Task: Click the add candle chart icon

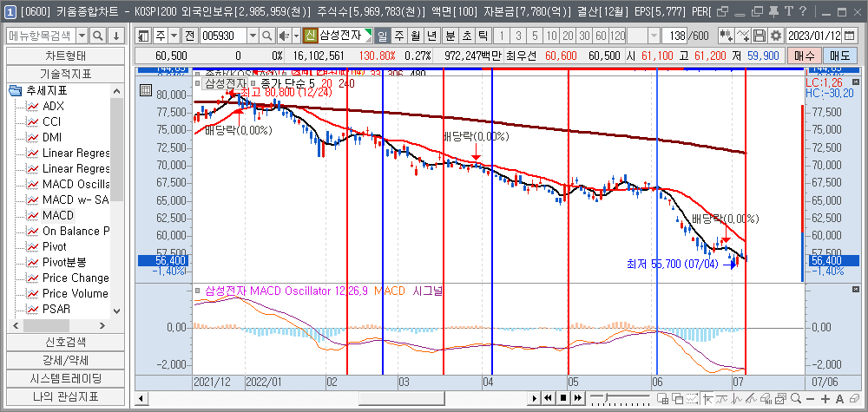Action: (726, 36)
